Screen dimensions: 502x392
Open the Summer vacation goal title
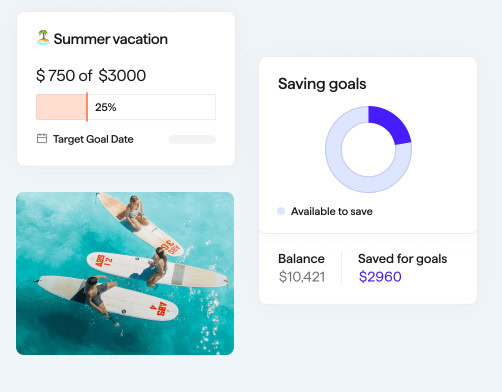tap(111, 39)
